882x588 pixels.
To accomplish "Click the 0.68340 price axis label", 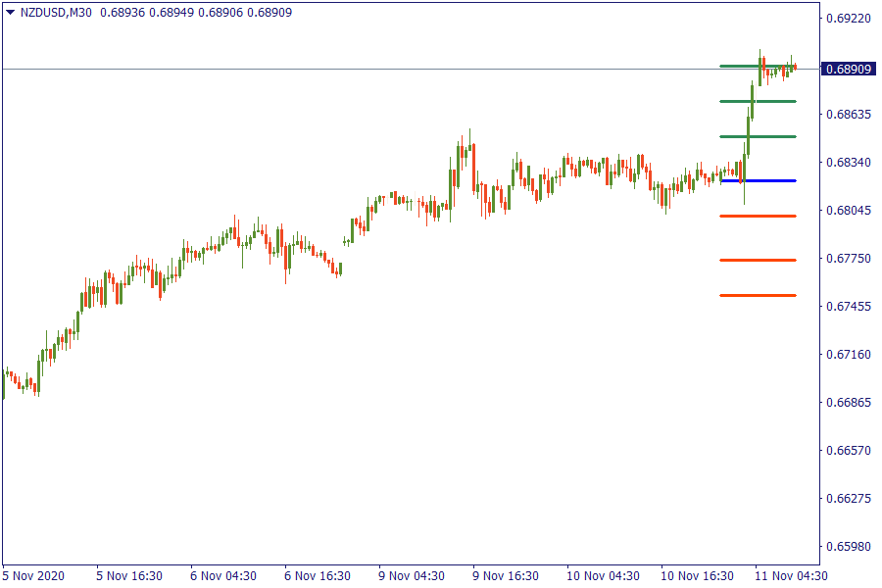I will [848, 163].
